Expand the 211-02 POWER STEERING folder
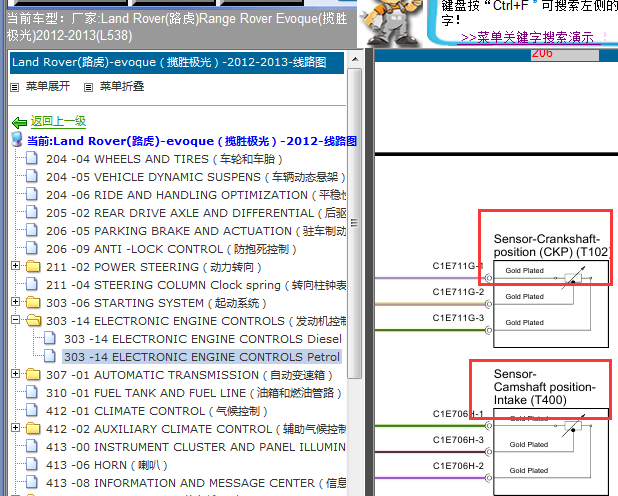618x496 pixels. click(15, 266)
